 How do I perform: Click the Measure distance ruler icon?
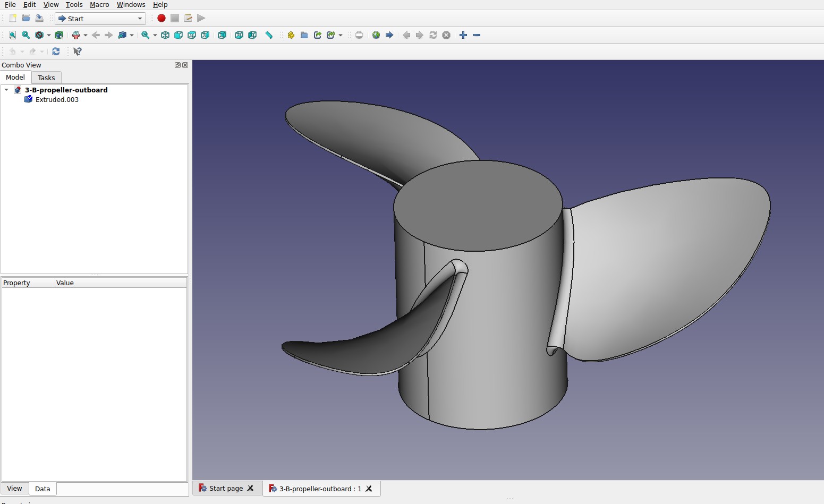click(x=269, y=35)
